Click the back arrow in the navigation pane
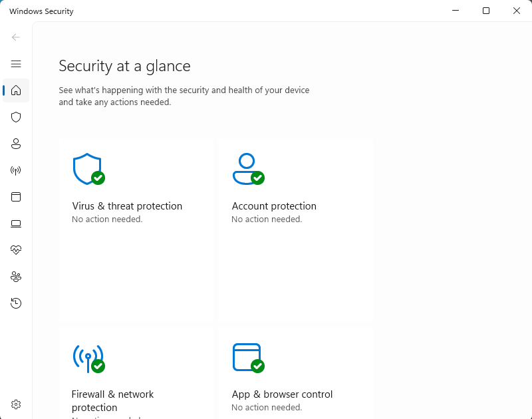532x419 pixels. pos(16,37)
